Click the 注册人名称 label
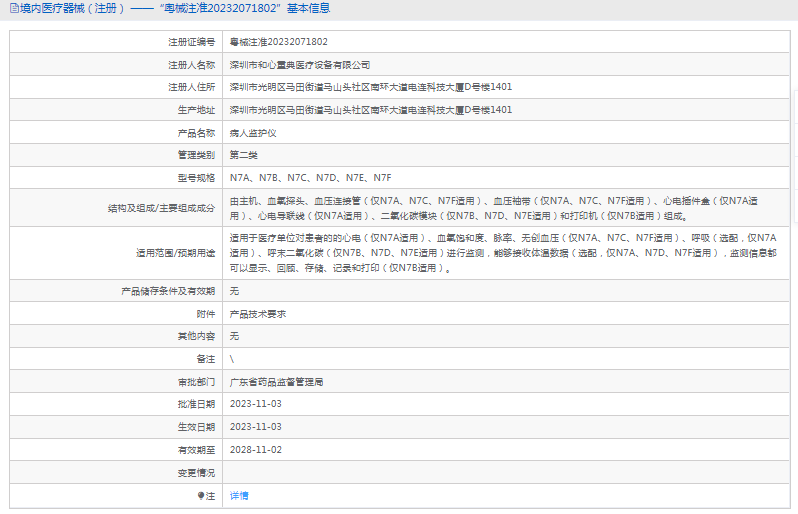The height and width of the screenshot is (514, 798). coord(191,65)
